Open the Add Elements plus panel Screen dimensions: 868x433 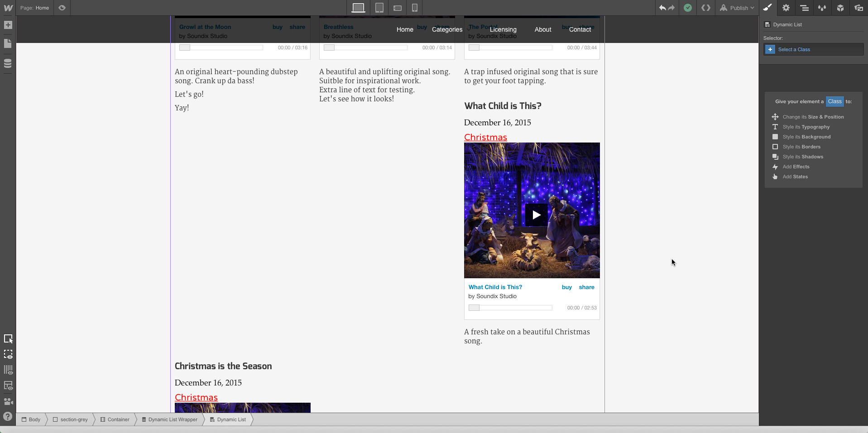tap(8, 25)
